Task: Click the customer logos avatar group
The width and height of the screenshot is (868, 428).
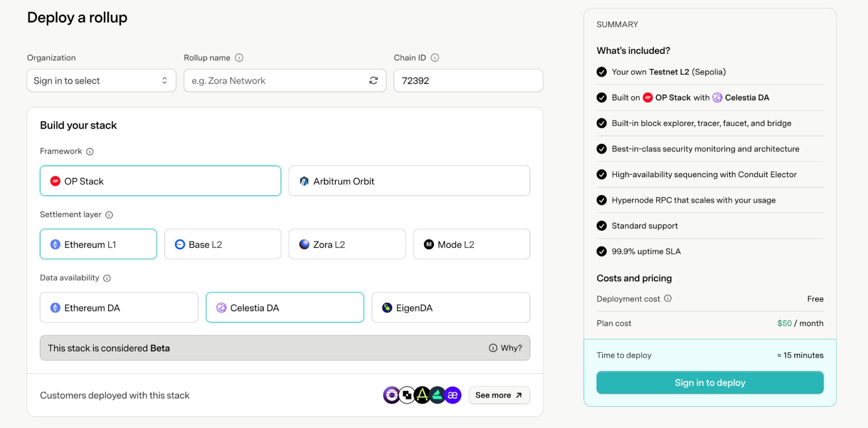Action: point(422,395)
